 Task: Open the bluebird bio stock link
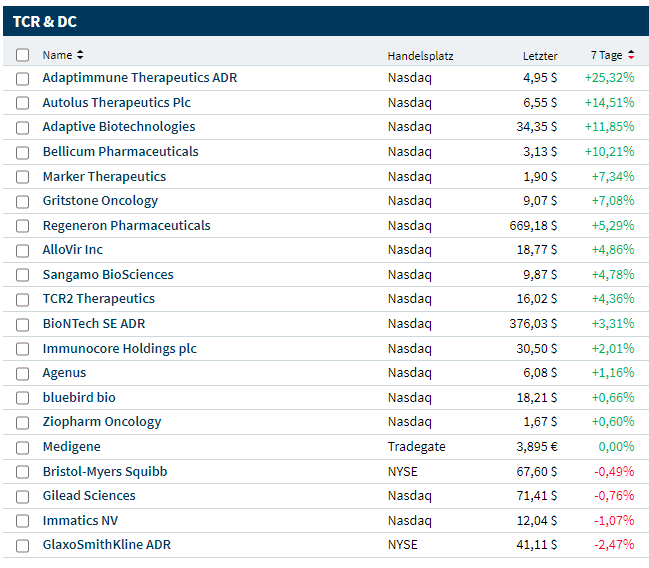point(78,397)
